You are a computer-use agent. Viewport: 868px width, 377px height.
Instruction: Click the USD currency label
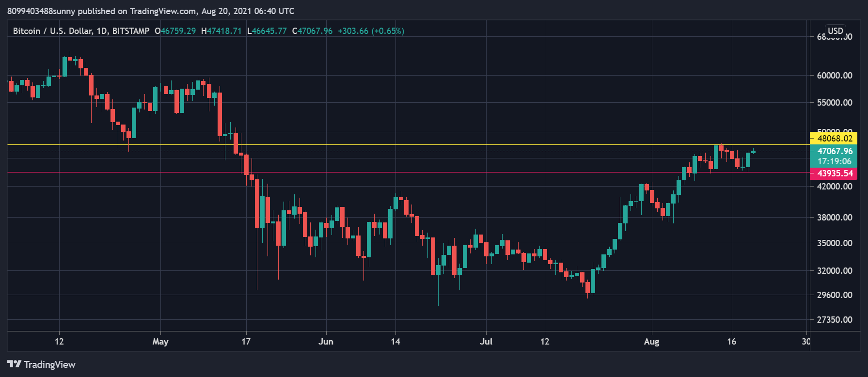[836, 31]
